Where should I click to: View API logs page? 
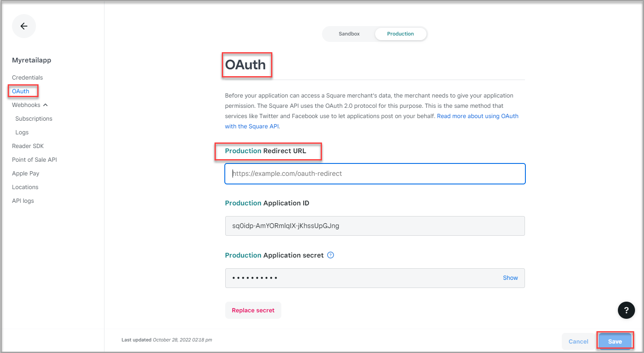pyautogui.click(x=23, y=201)
